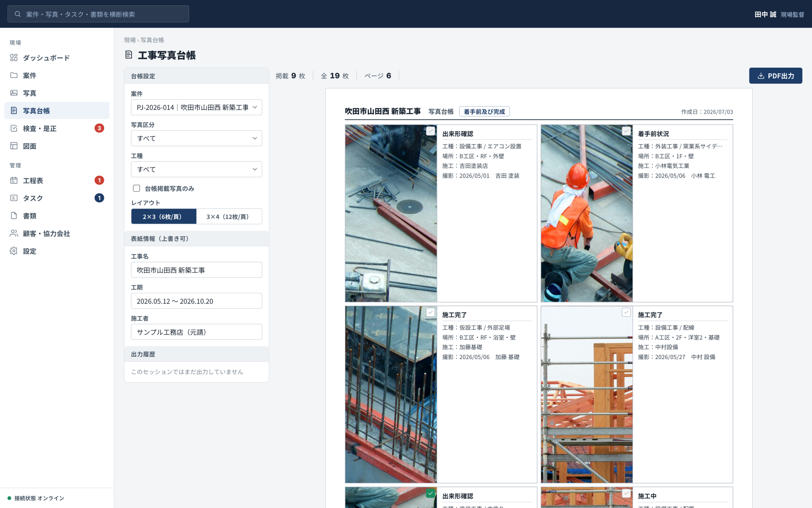
Task: Click the 写真台帳 document icon in sidebar
Action: [14, 110]
